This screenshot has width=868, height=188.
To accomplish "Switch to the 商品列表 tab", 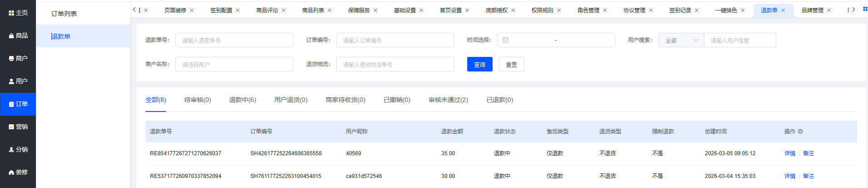I will pyautogui.click(x=313, y=10).
